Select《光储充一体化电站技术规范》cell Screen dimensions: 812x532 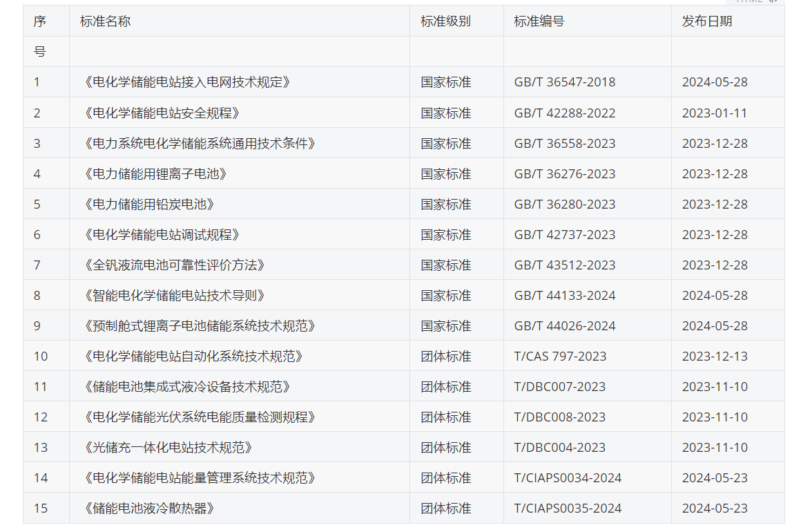(x=167, y=447)
